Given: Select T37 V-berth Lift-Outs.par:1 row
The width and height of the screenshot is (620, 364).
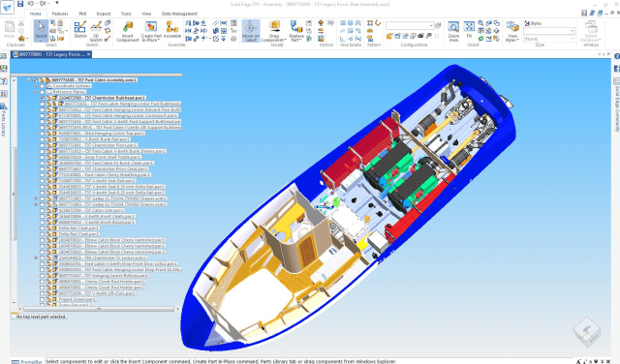Looking at the screenshot, I should point(97,293).
